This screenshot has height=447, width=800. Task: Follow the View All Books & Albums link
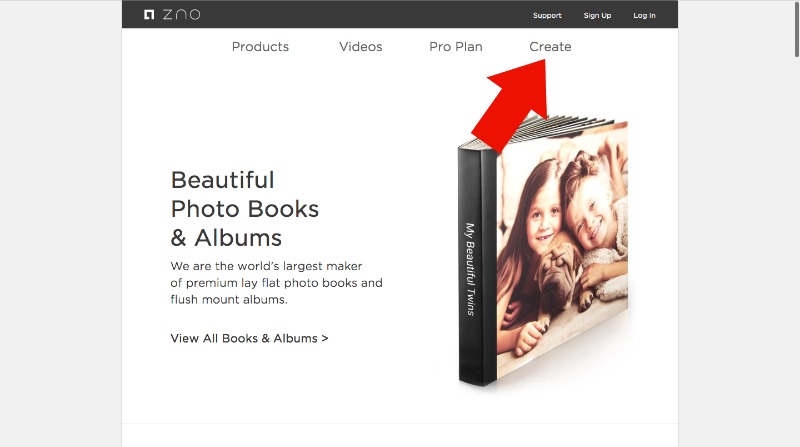[x=249, y=338]
